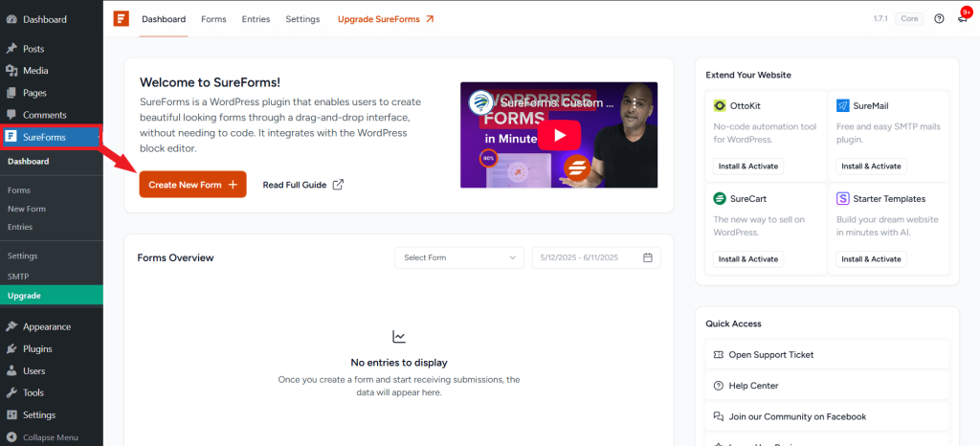Screen dimensions: 980x446
Task: Select New Form in sidebar submenu
Action: [26, 209]
